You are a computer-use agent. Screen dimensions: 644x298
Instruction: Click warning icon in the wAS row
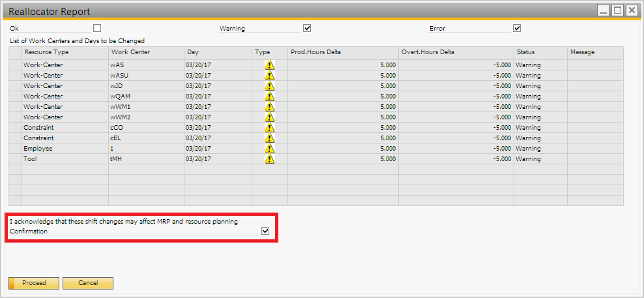pyautogui.click(x=269, y=65)
